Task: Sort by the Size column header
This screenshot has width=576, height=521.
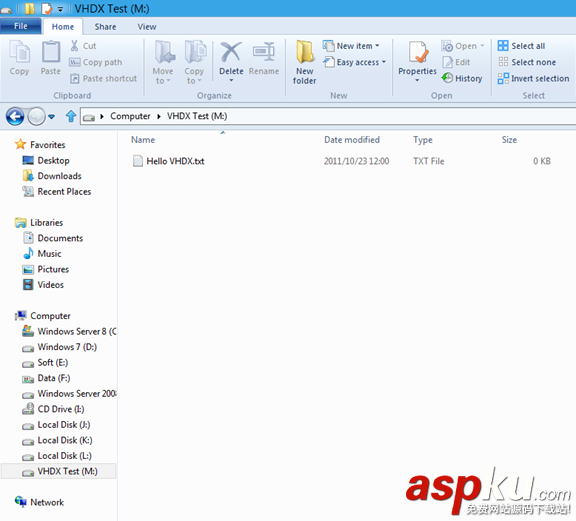Action: (509, 140)
